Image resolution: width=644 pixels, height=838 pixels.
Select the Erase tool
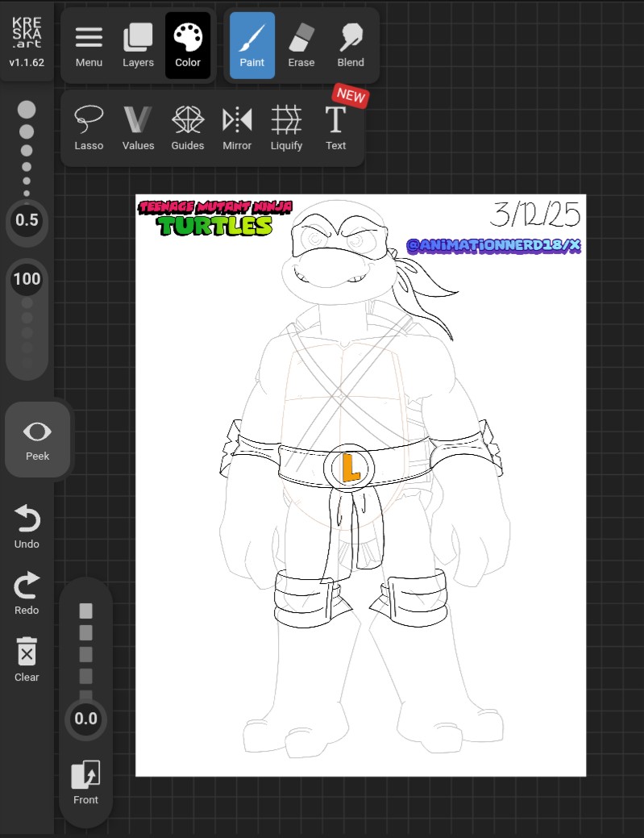(x=301, y=45)
